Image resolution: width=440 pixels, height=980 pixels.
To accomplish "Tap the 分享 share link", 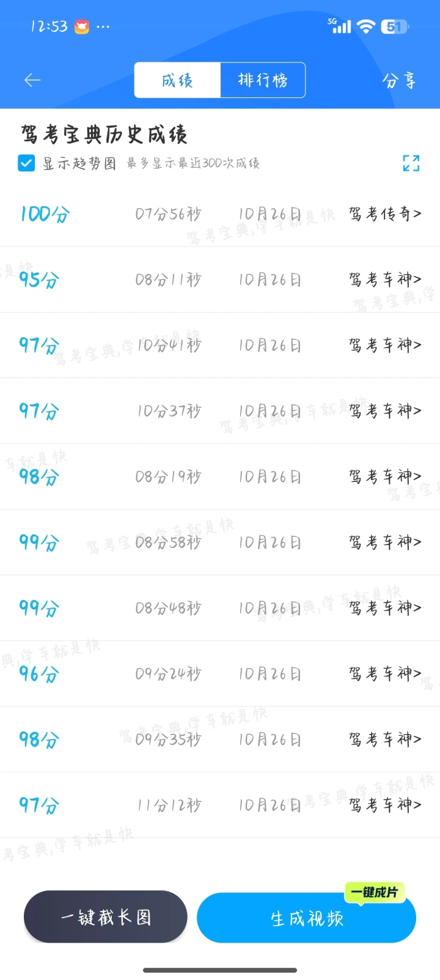I will (399, 81).
